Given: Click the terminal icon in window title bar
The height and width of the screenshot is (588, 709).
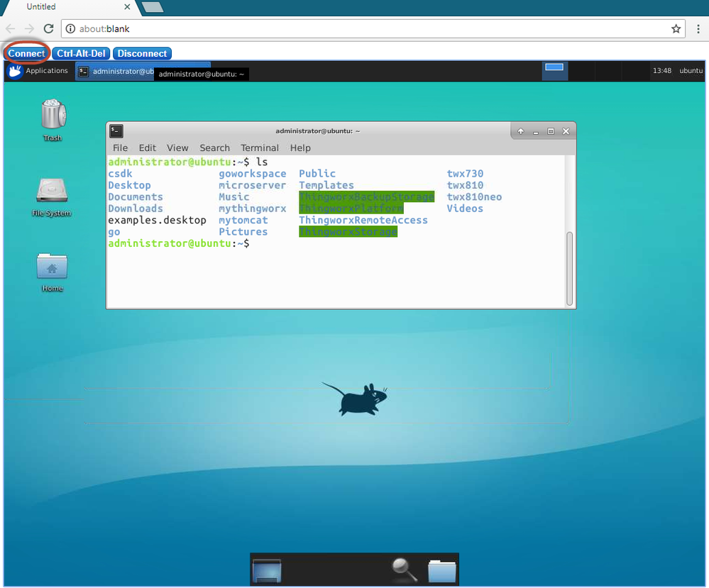Looking at the screenshot, I should [116, 131].
